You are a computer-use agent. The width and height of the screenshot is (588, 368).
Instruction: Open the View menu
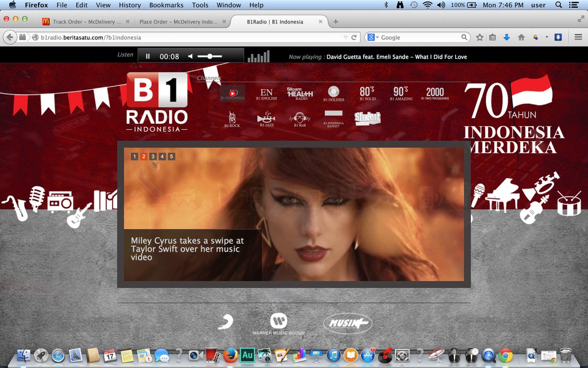click(x=103, y=5)
